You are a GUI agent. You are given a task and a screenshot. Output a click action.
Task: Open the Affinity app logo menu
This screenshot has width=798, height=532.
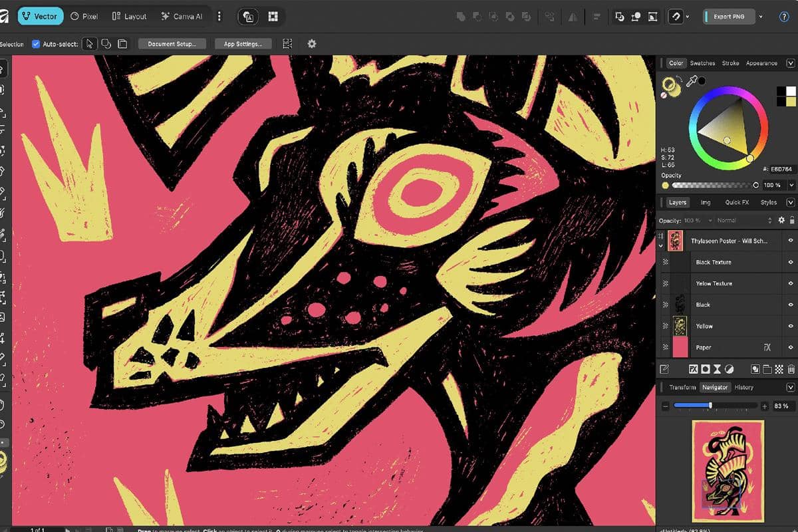pyautogui.click(x=4, y=16)
